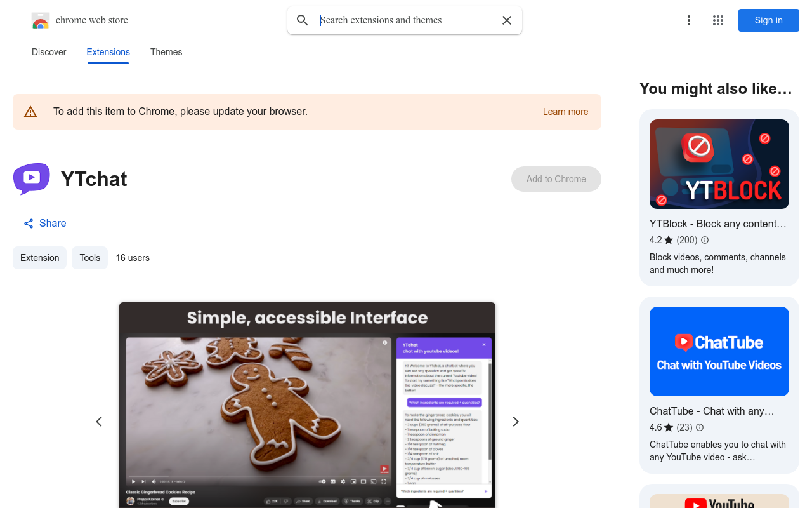Open the three-dot more options menu

(689, 20)
